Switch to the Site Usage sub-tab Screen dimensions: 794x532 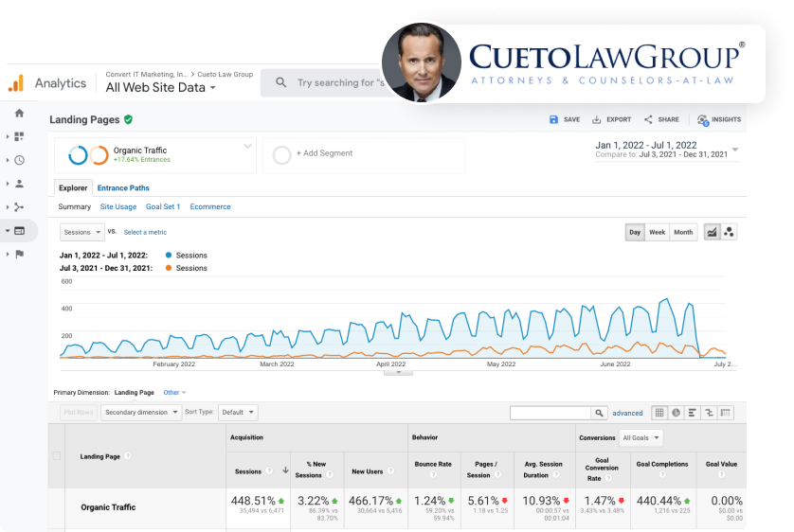click(118, 206)
